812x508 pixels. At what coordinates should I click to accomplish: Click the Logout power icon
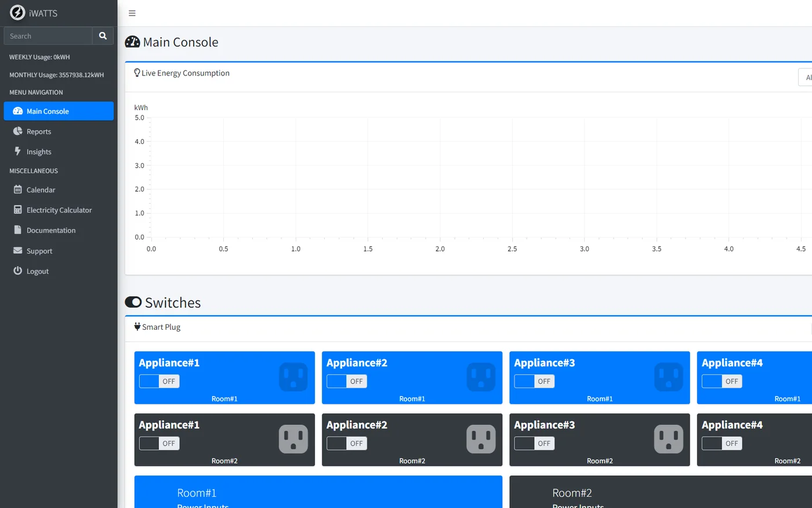18,271
